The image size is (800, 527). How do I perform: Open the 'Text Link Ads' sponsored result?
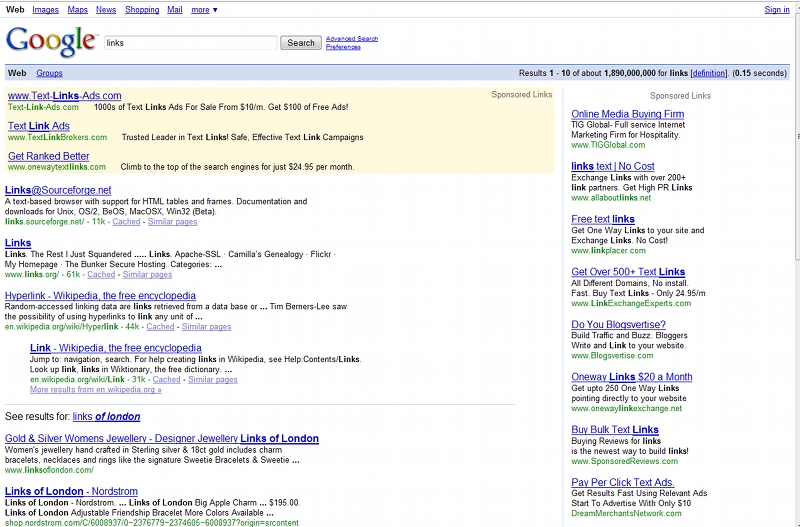[x=39, y=126]
